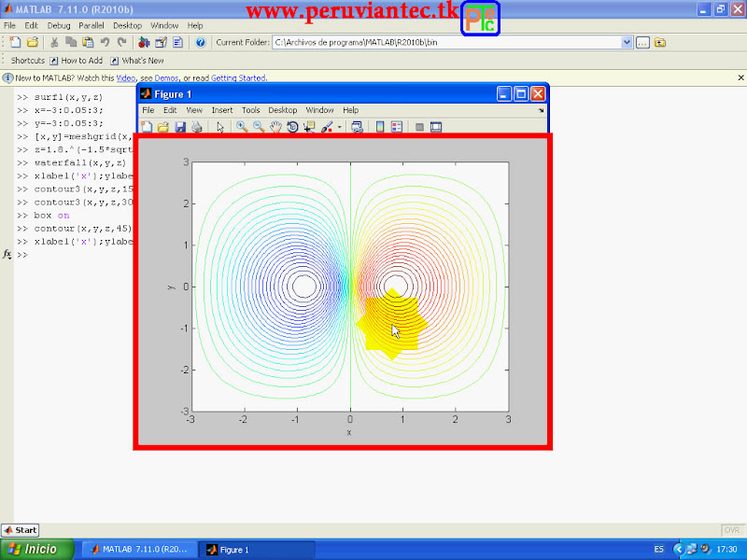Toggle Data Cursor tool in Figure 1

pyautogui.click(x=309, y=127)
